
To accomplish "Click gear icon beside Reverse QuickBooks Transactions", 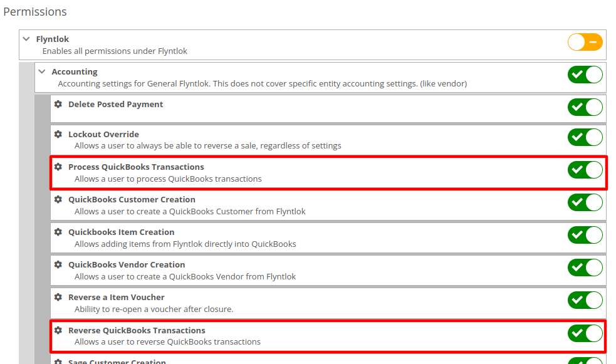I will (x=58, y=330).
